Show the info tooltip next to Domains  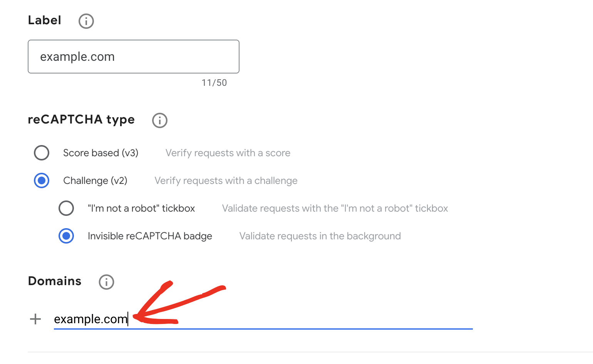(x=107, y=282)
